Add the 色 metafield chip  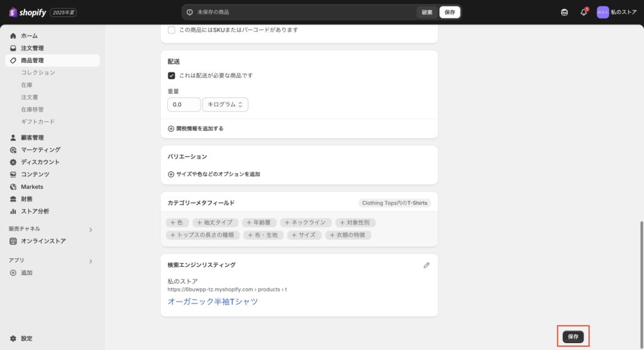coord(177,222)
